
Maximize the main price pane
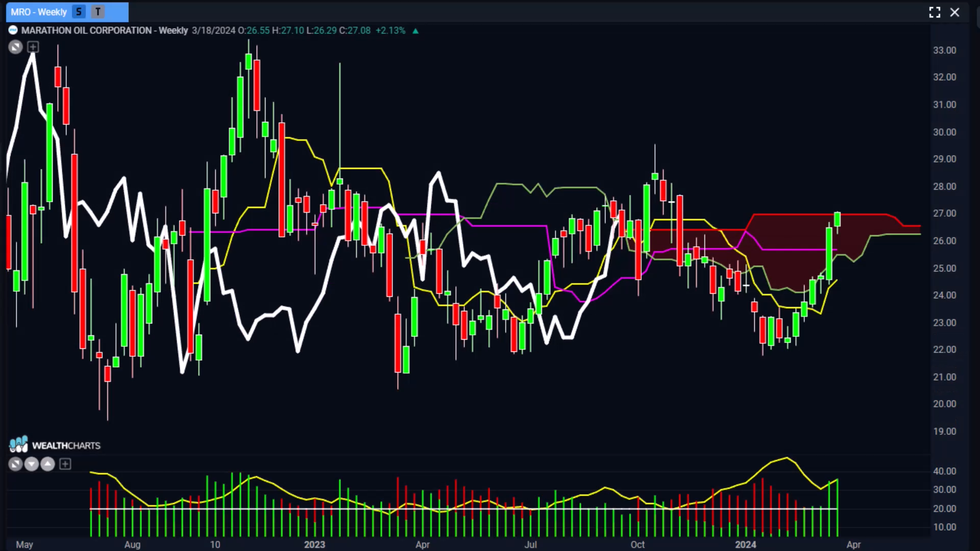coord(15,47)
